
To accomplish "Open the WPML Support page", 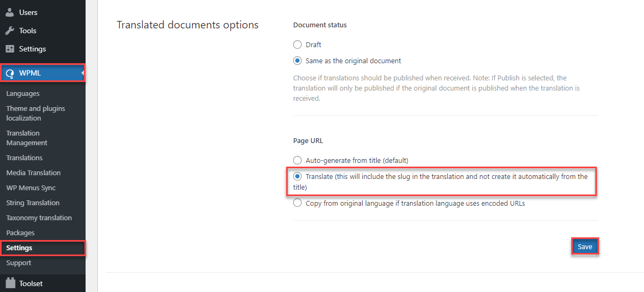I will click(19, 263).
